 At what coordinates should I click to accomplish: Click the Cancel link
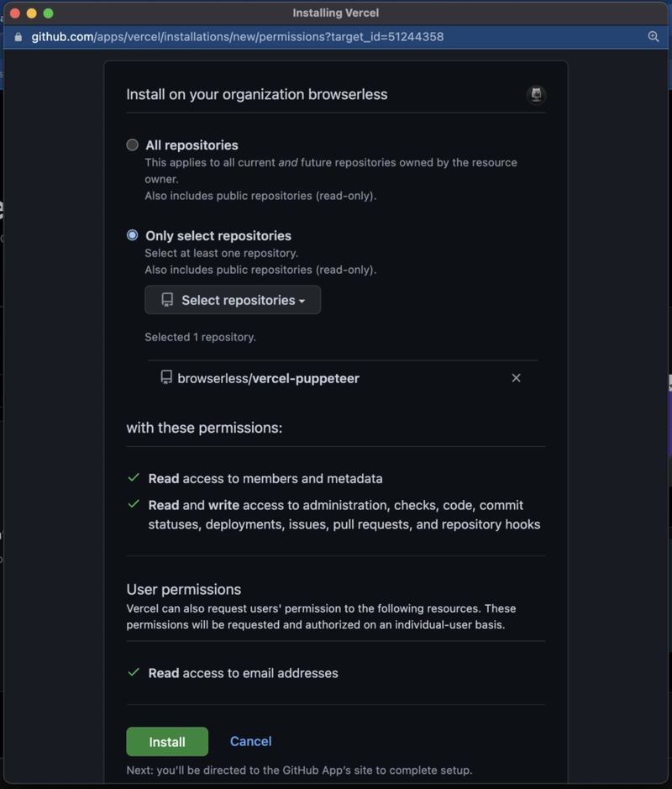click(x=250, y=741)
